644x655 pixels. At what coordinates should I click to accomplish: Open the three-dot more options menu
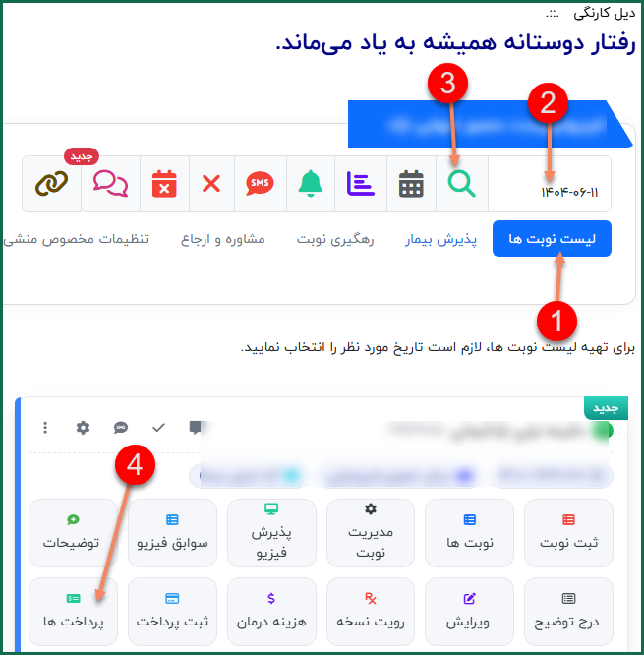point(45,428)
